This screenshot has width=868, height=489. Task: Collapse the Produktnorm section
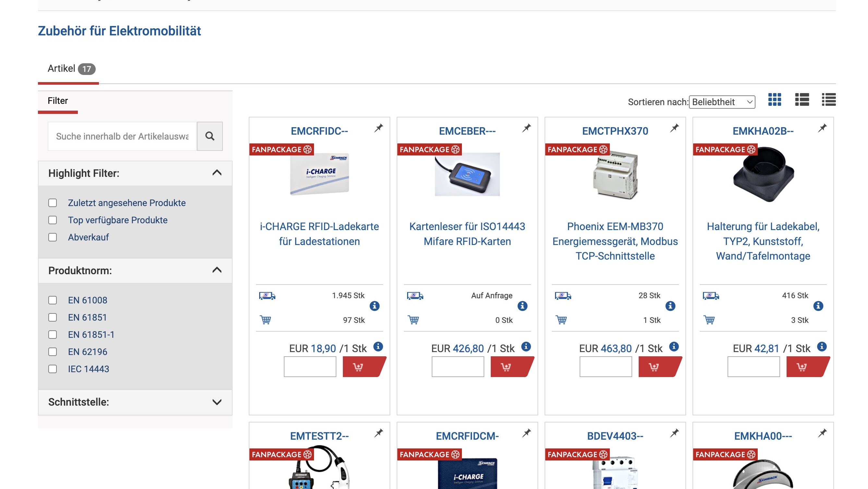click(217, 270)
